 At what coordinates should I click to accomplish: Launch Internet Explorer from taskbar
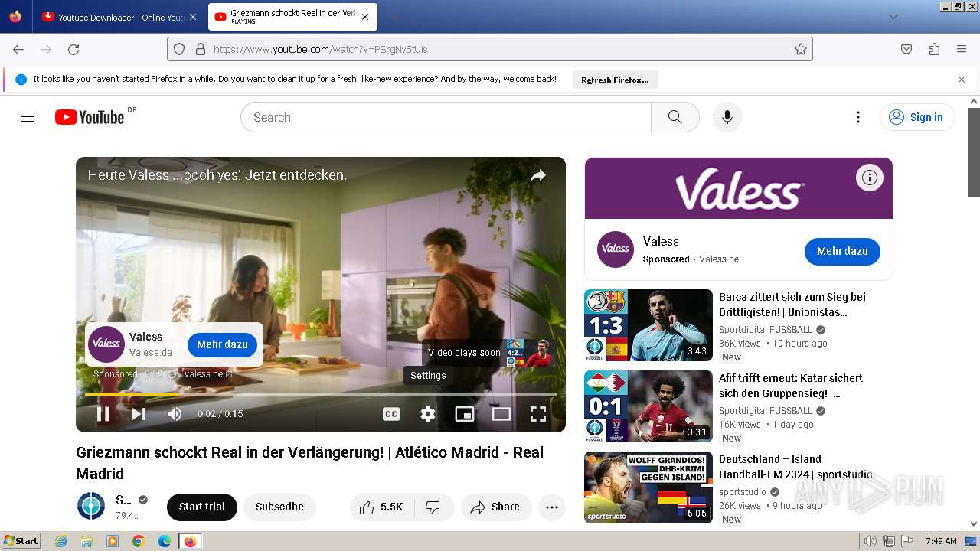[60, 541]
